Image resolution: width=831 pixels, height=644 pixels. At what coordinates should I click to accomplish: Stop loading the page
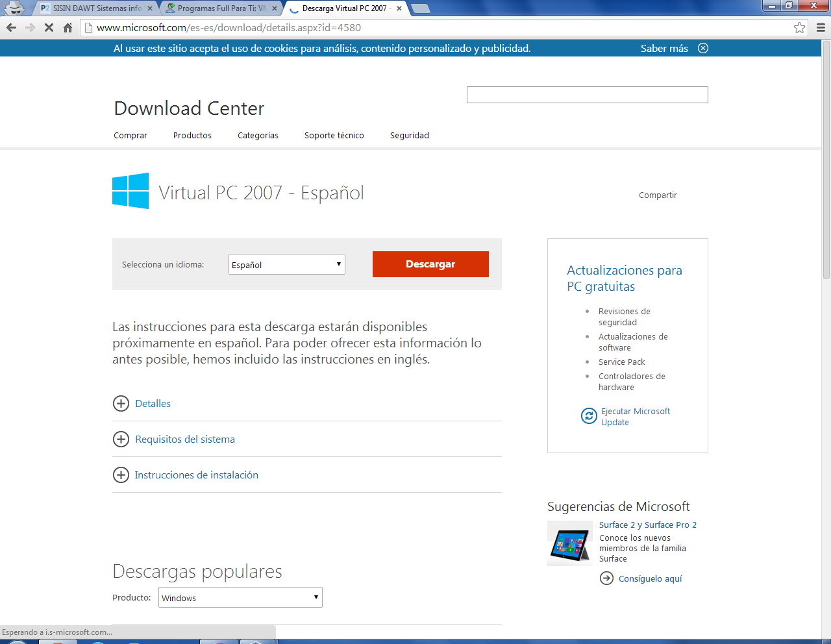(x=49, y=27)
